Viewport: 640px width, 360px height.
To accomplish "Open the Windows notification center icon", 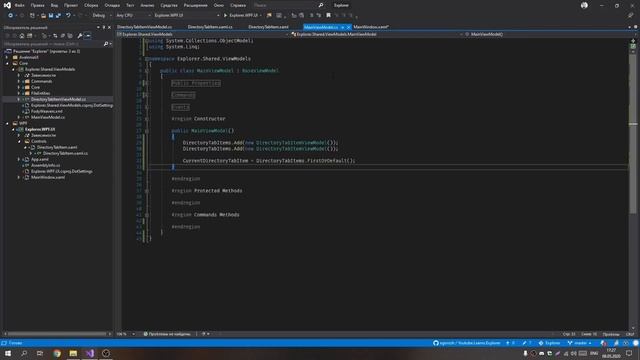I will pyautogui.click(x=629, y=353).
